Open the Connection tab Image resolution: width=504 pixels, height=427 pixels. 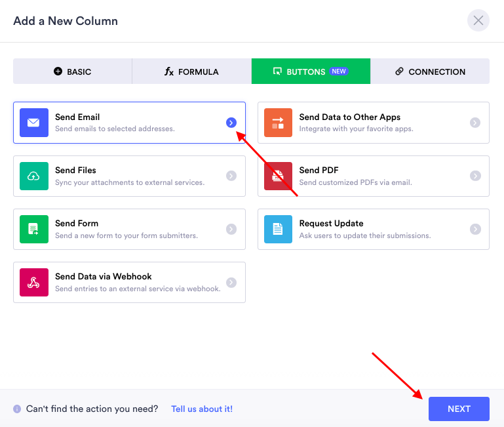430,71
